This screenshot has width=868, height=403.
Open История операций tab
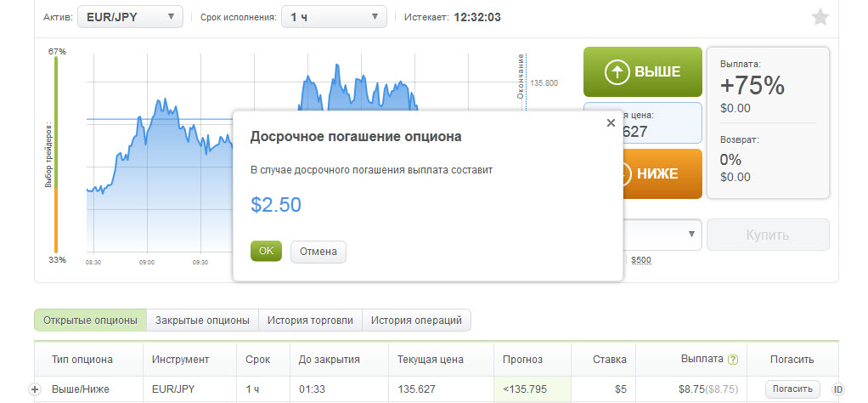[416, 320]
